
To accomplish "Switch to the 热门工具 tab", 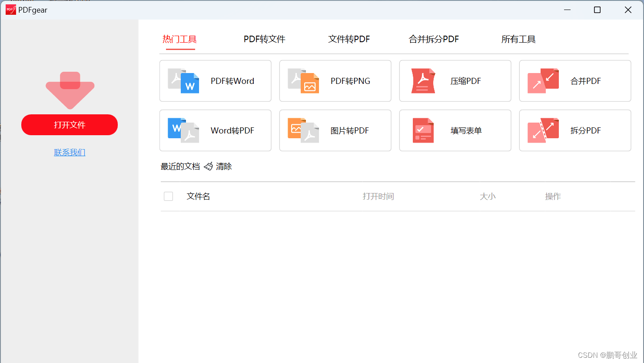I will 179,39.
